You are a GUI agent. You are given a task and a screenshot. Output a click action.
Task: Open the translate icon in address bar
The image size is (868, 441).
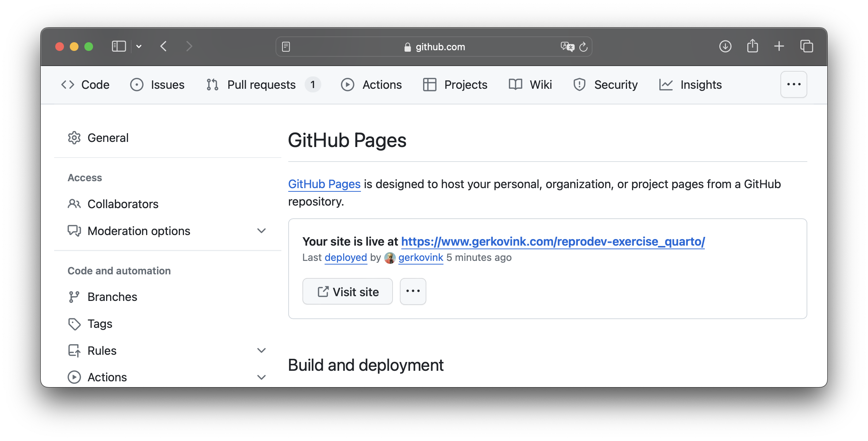[x=567, y=47]
